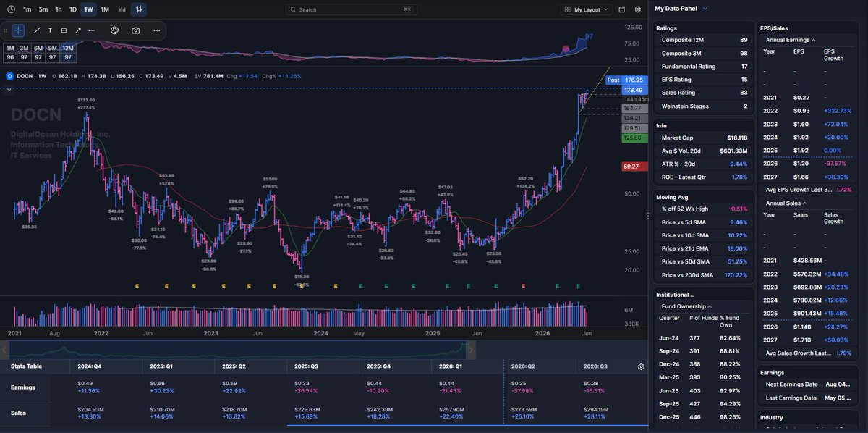Click 2027 sales growth +50.03% value
This screenshot has height=433, width=868.
(838, 340)
